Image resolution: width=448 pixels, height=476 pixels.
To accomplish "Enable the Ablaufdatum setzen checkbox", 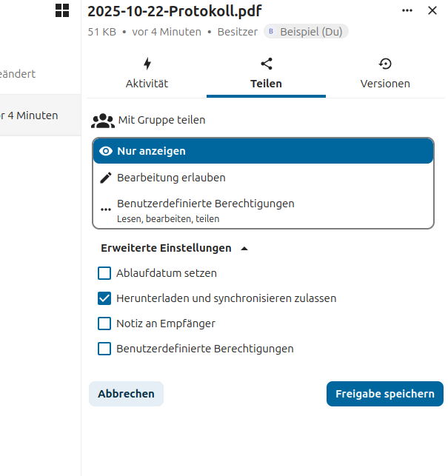I will coord(104,273).
